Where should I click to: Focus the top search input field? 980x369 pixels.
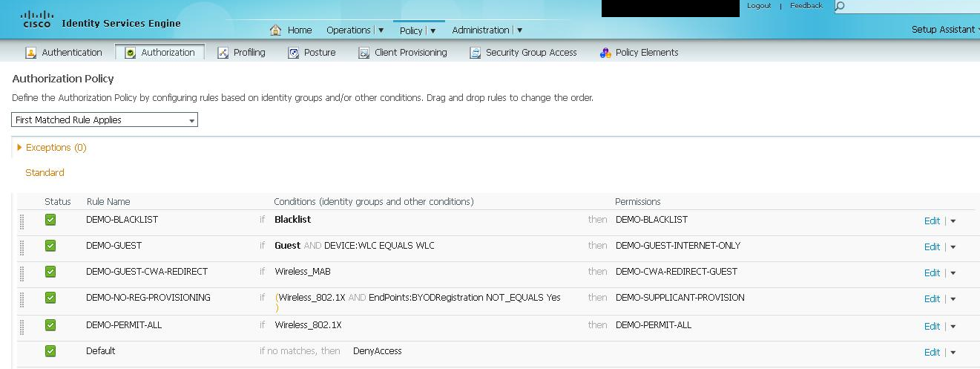pyautogui.click(x=912, y=7)
